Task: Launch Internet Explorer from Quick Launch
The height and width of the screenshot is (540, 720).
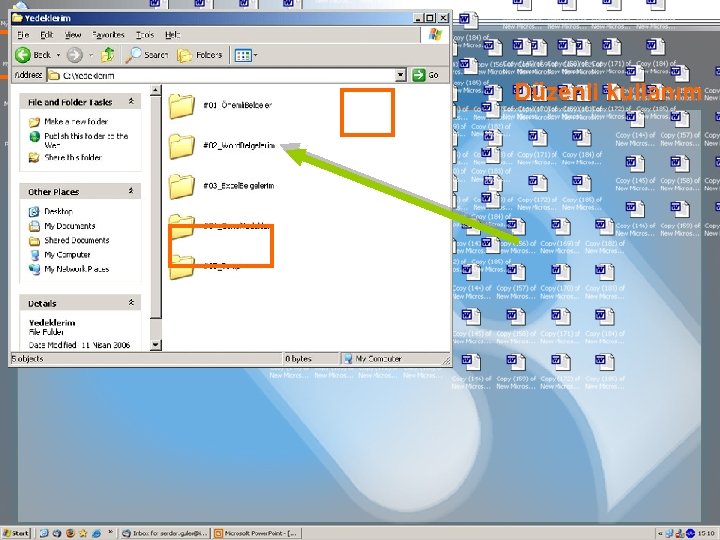Action: point(96,533)
